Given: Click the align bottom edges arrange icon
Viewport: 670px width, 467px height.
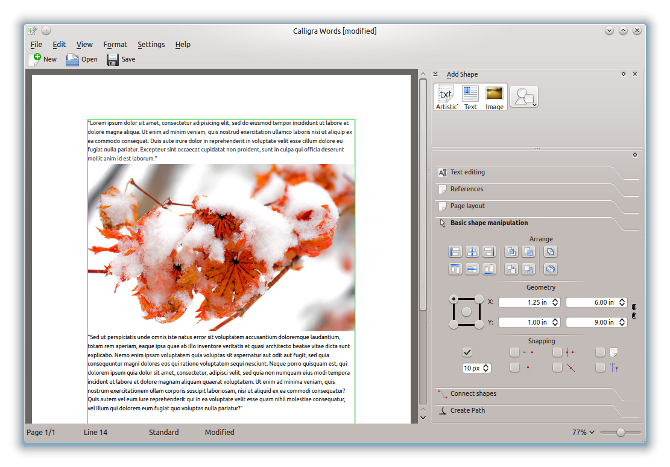Looking at the screenshot, I should click(x=489, y=269).
